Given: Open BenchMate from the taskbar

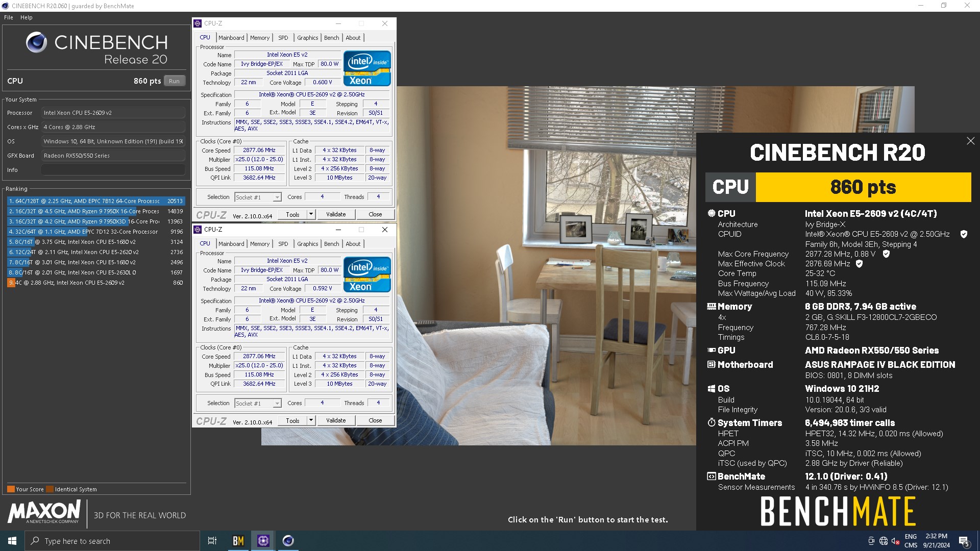Looking at the screenshot, I should tap(238, 541).
